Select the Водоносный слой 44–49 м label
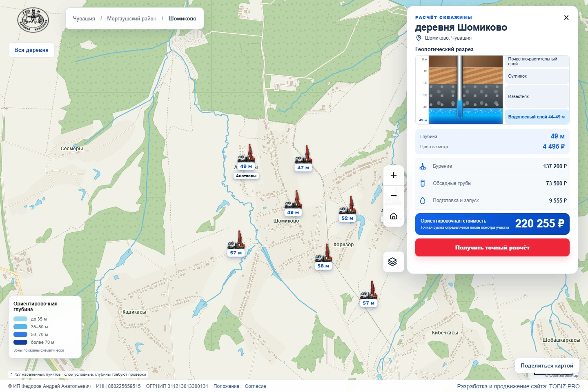The image size is (588, 392). pyautogui.click(x=537, y=117)
